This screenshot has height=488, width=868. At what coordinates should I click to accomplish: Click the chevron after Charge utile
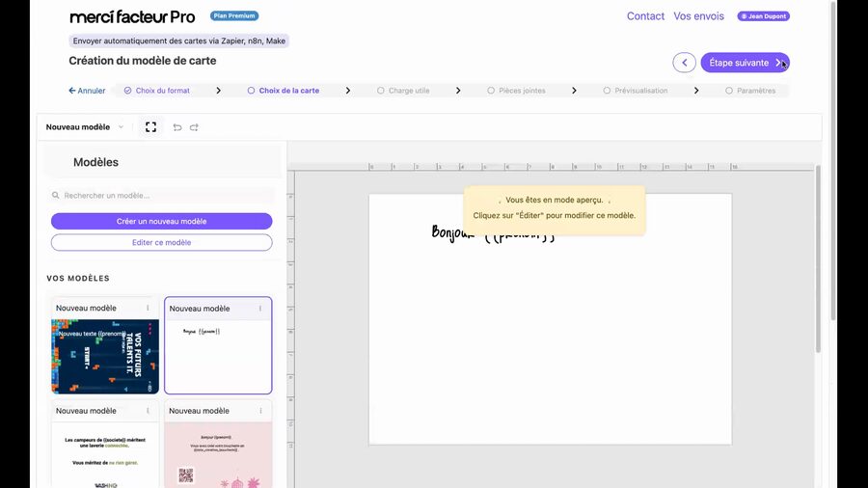click(458, 91)
